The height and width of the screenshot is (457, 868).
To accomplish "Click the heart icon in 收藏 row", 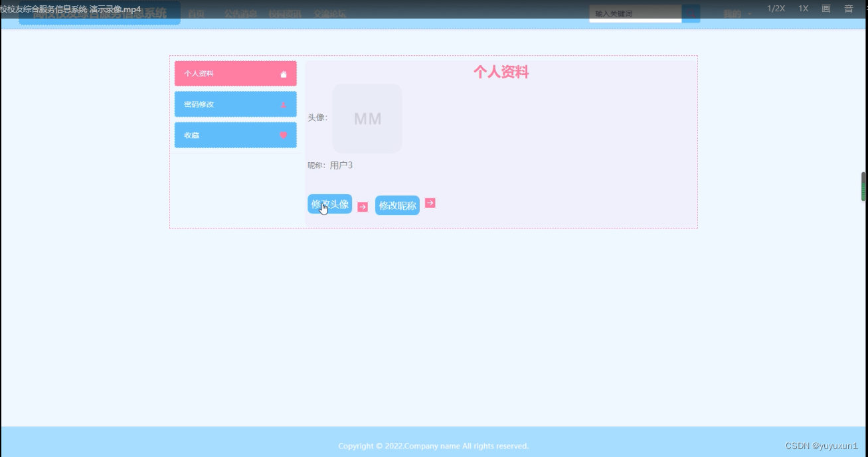I will click(x=284, y=135).
